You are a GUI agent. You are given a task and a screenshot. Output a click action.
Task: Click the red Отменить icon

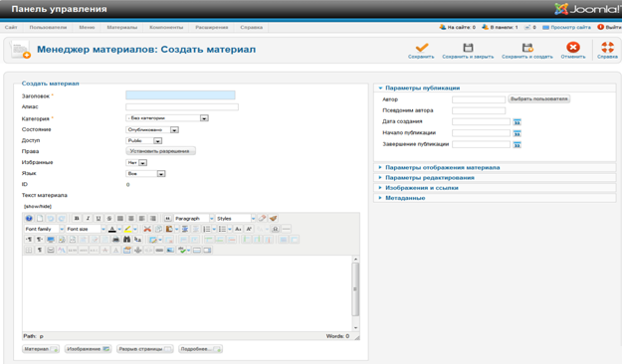coord(573,48)
